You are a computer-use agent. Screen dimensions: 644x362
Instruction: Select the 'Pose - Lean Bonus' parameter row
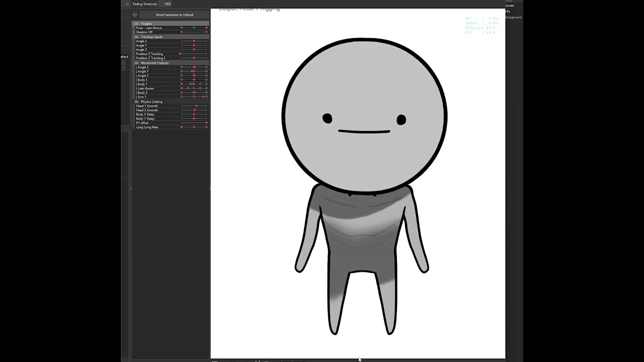click(171, 28)
